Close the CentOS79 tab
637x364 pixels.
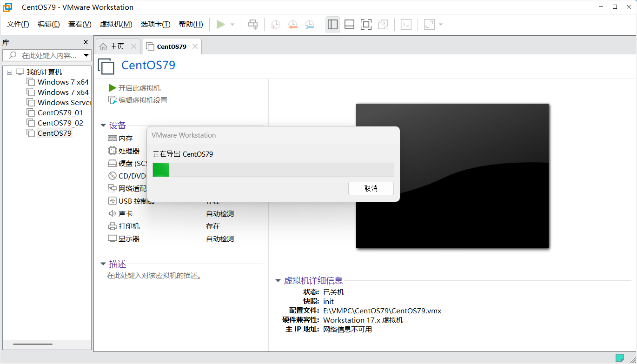[195, 46]
